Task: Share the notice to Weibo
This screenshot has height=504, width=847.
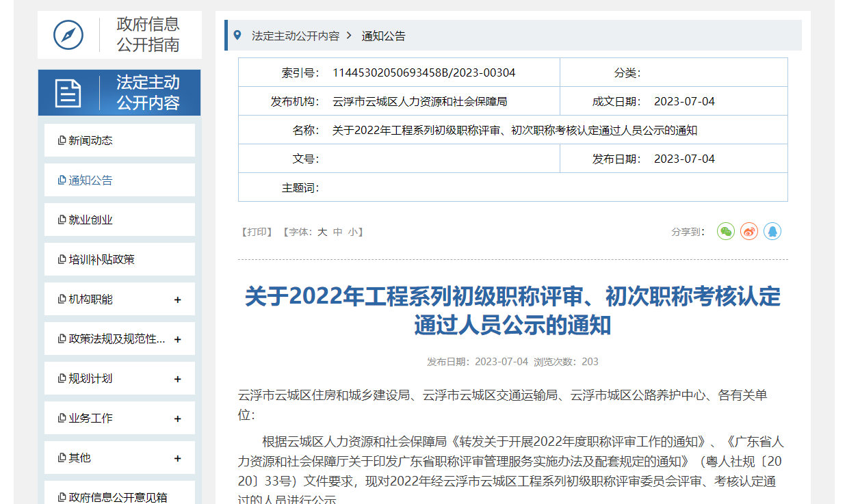Action: pyautogui.click(x=749, y=231)
